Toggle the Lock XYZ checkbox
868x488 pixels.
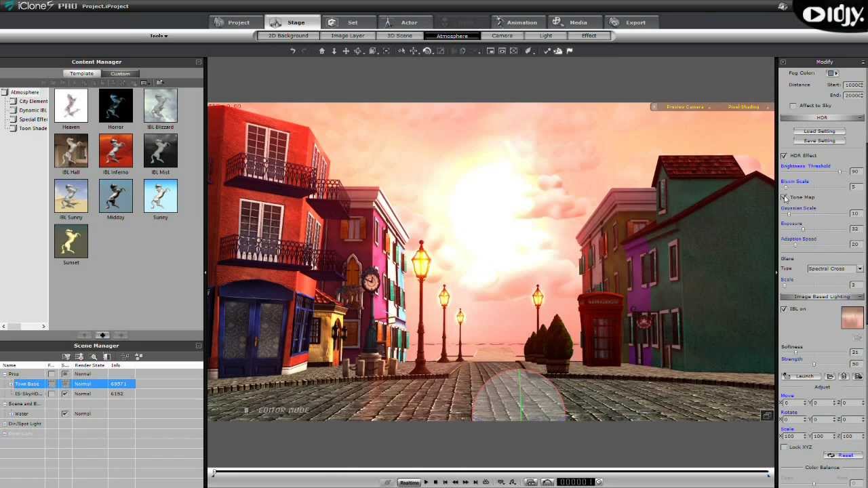pyautogui.click(x=784, y=447)
